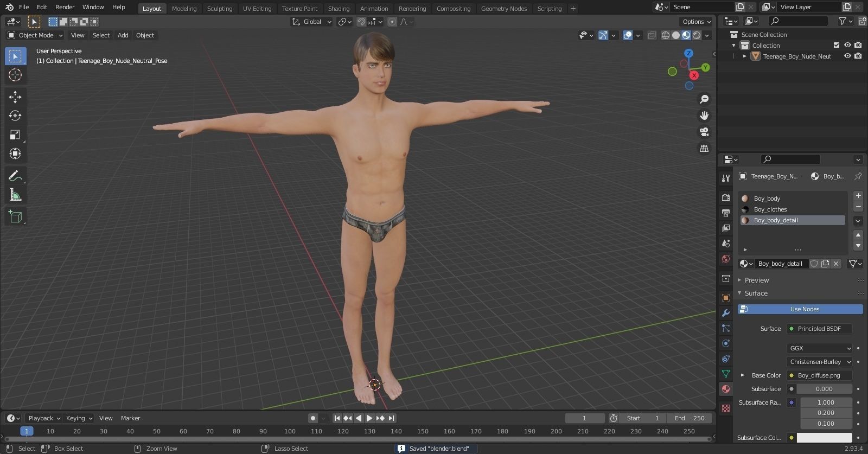
Task: Select the Measure tool
Action: point(15,195)
